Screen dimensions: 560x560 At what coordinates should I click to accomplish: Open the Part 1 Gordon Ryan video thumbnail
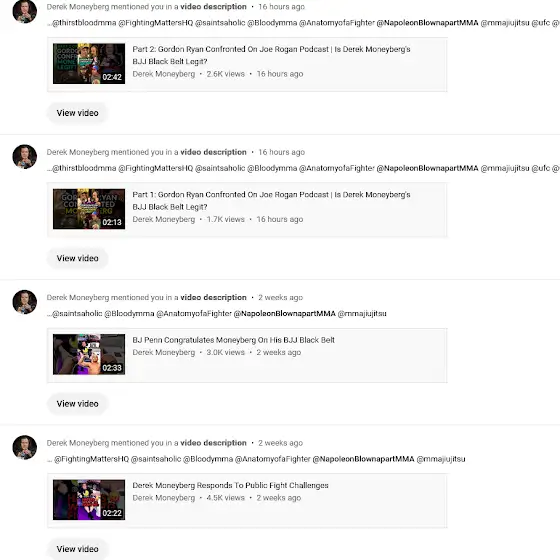pos(89,209)
